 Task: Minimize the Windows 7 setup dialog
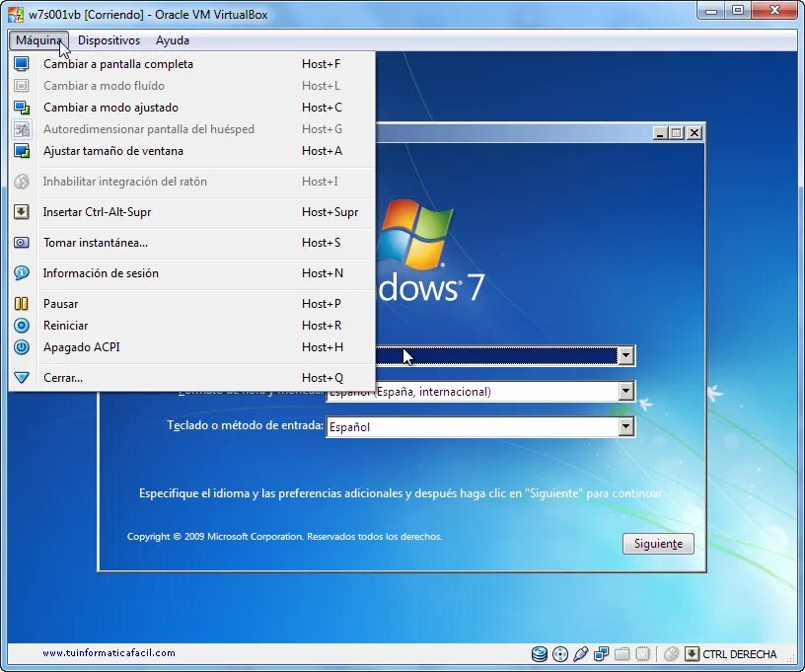pos(660,133)
